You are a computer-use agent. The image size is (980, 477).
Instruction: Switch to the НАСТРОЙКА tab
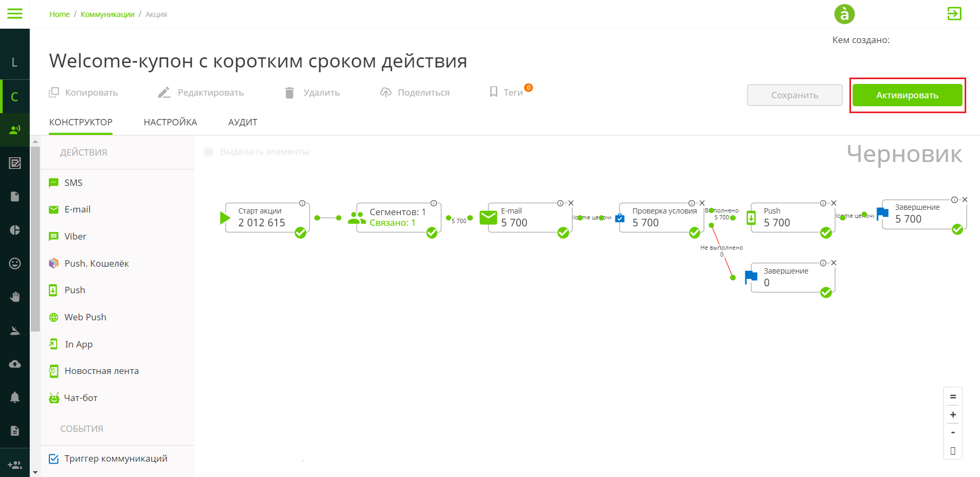tap(170, 122)
